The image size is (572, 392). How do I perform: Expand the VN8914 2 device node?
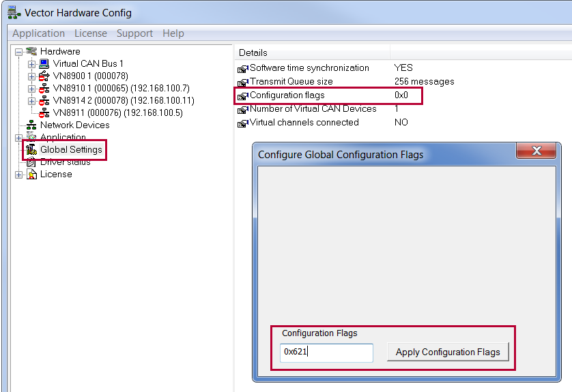(x=31, y=101)
